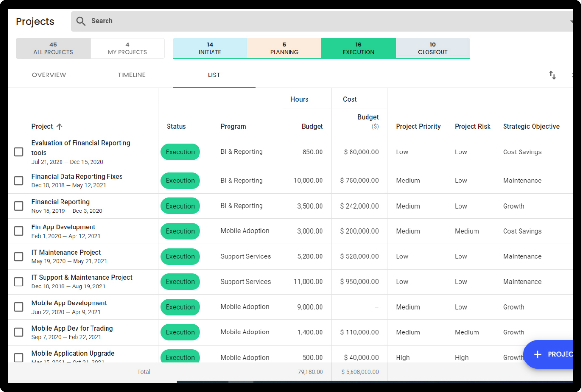
Task: Check Financial Data Reporting Fixes row
Action: pos(18,181)
